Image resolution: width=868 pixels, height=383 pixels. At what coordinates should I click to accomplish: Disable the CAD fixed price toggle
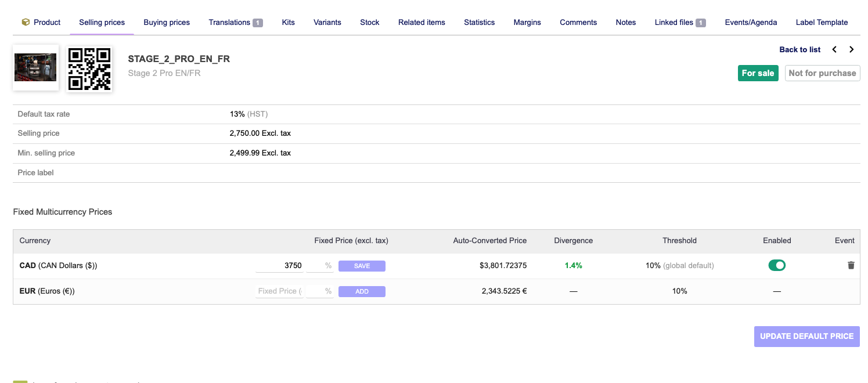[x=776, y=265]
